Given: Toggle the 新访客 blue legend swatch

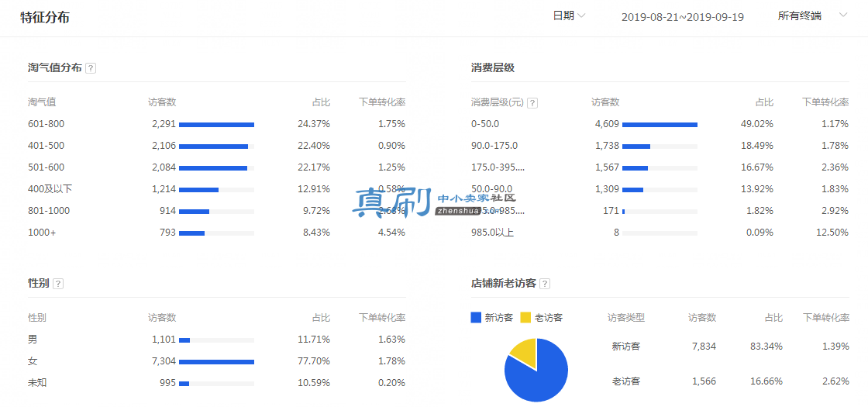Looking at the screenshot, I should [x=476, y=317].
